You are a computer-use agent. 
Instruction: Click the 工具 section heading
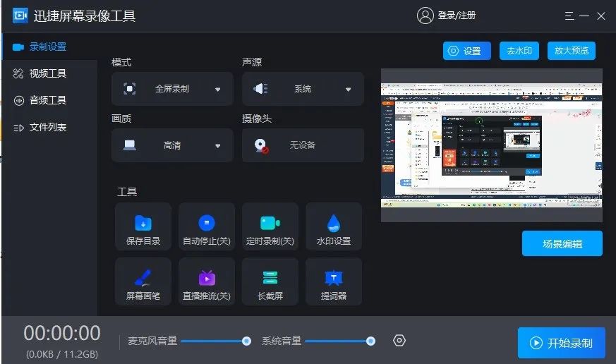127,192
